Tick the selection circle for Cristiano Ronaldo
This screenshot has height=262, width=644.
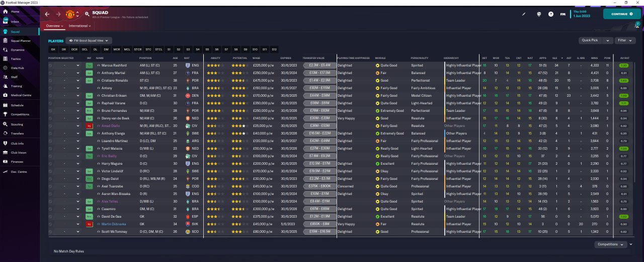(x=50, y=81)
